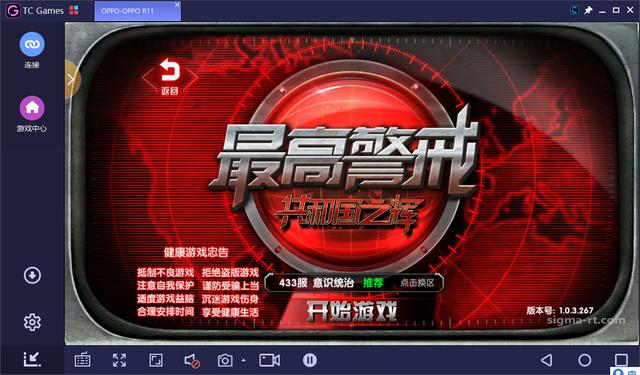
Task: Close the OPPO-OPPO R11 tab
Action: click(177, 4)
